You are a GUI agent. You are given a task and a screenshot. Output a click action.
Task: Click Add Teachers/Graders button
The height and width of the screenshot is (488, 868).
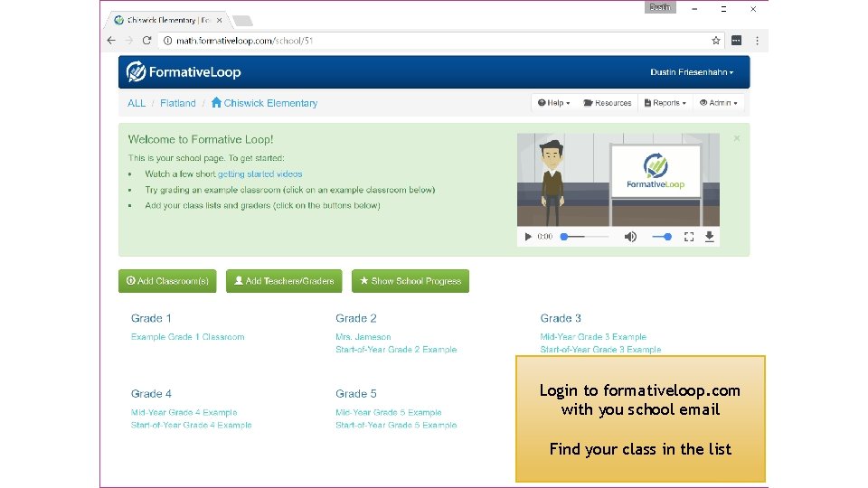click(x=284, y=281)
